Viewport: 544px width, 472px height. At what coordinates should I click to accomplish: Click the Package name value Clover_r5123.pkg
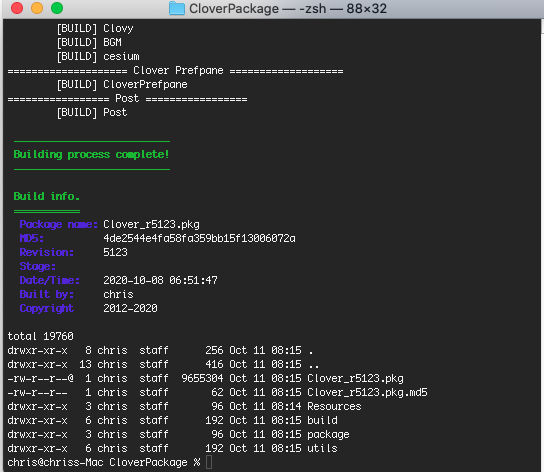coord(151,225)
